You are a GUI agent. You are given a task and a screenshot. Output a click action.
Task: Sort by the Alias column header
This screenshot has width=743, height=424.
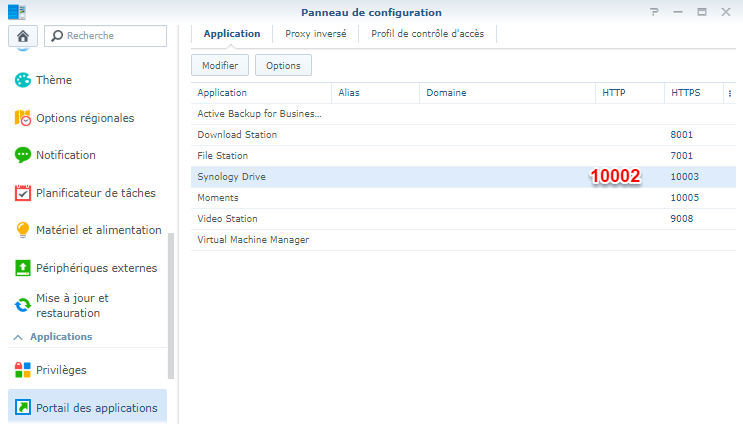coord(375,93)
